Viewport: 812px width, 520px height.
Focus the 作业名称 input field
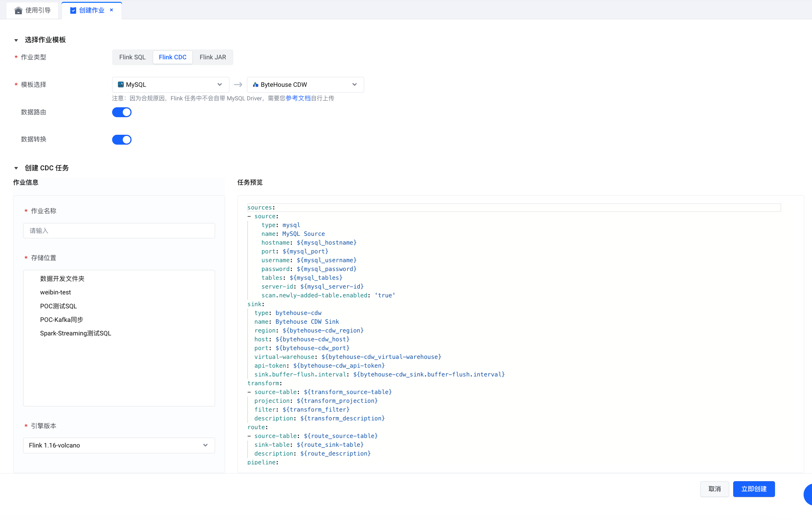coord(119,231)
